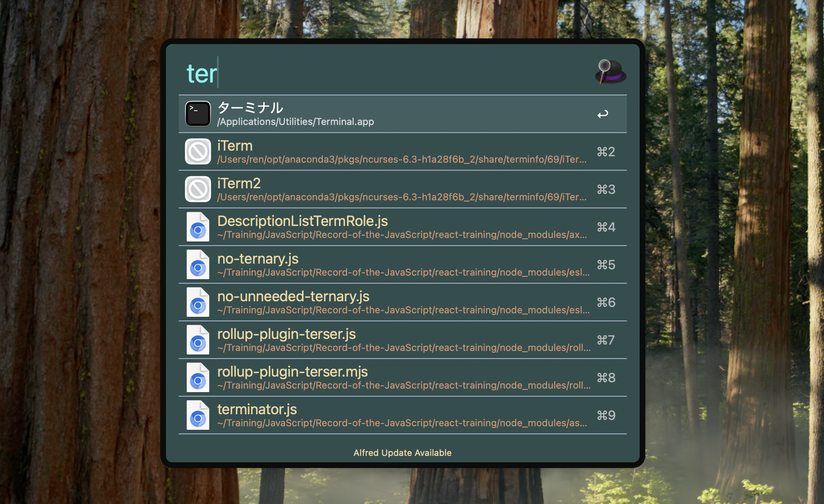
Task: Click the document icon for DescriptionListTermRole.js
Action: coord(197,227)
